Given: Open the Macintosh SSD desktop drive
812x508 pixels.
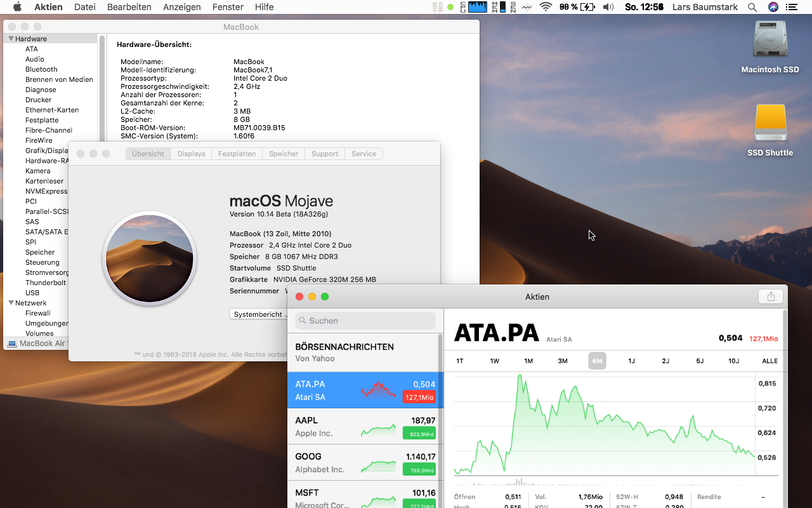Looking at the screenshot, I should [770, 47].
